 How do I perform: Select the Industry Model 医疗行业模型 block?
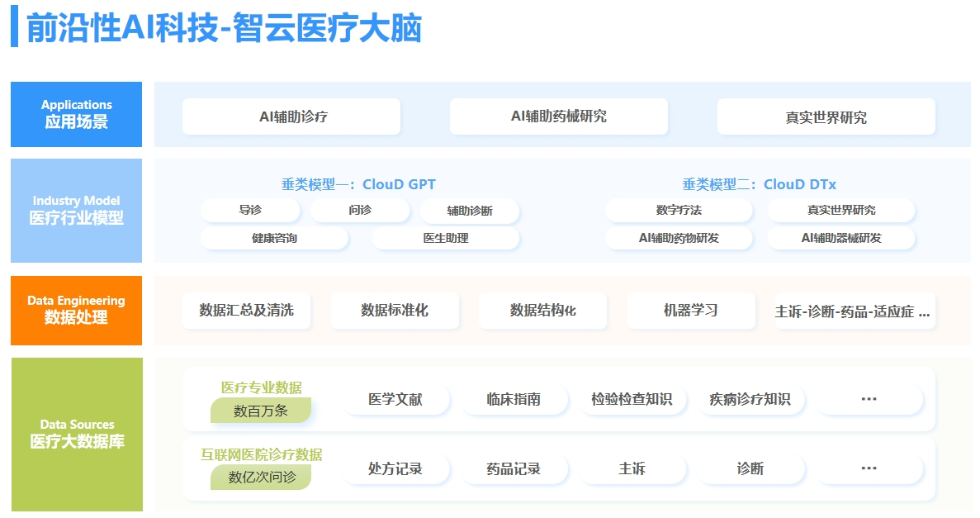[x=76, y=210]
